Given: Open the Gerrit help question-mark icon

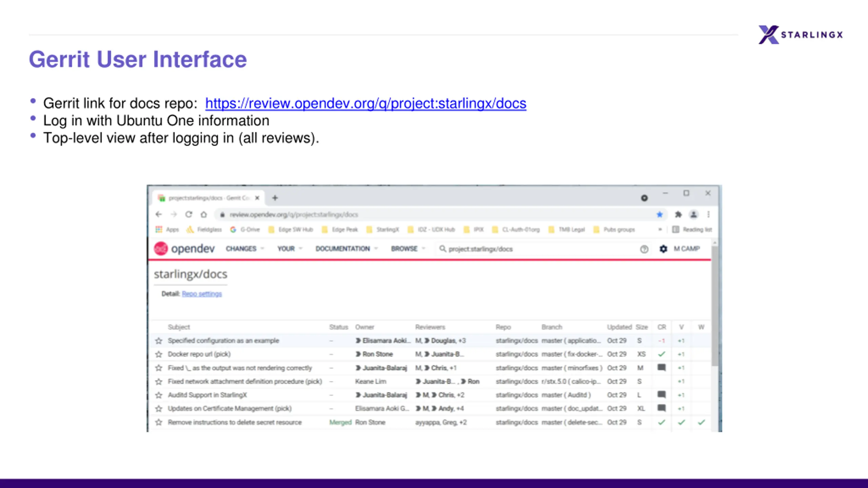Looking at the screenshot, I should pos(644,249).
